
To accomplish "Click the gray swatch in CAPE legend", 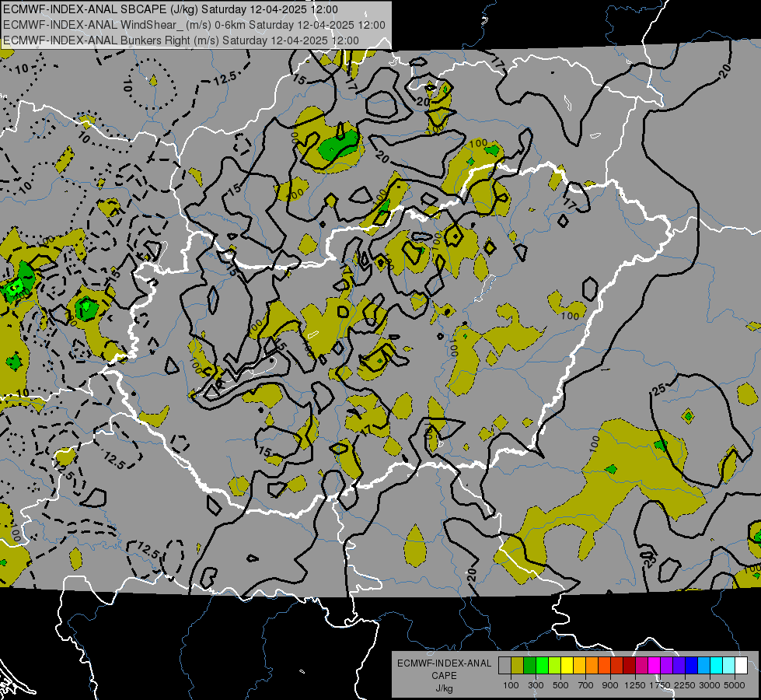I will coord(504,665).
